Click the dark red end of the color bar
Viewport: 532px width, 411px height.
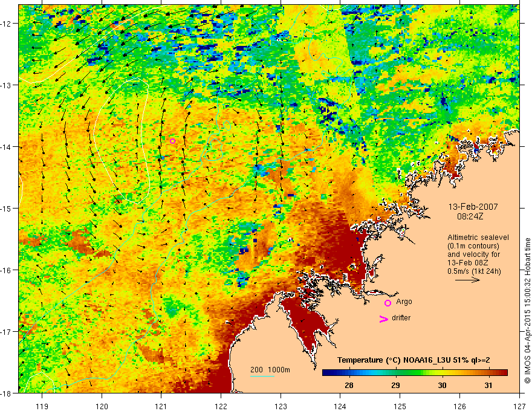504,373
